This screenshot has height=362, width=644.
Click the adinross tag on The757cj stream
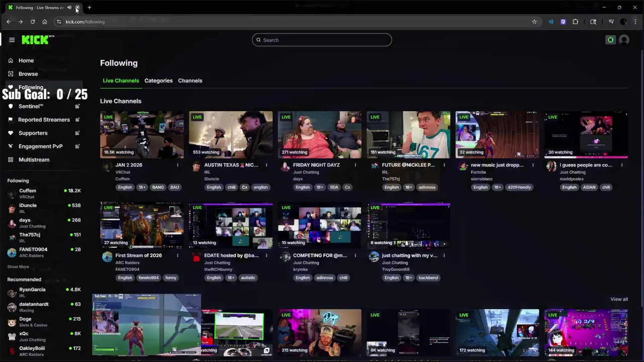pyautogui.click(x=427, y=187)
